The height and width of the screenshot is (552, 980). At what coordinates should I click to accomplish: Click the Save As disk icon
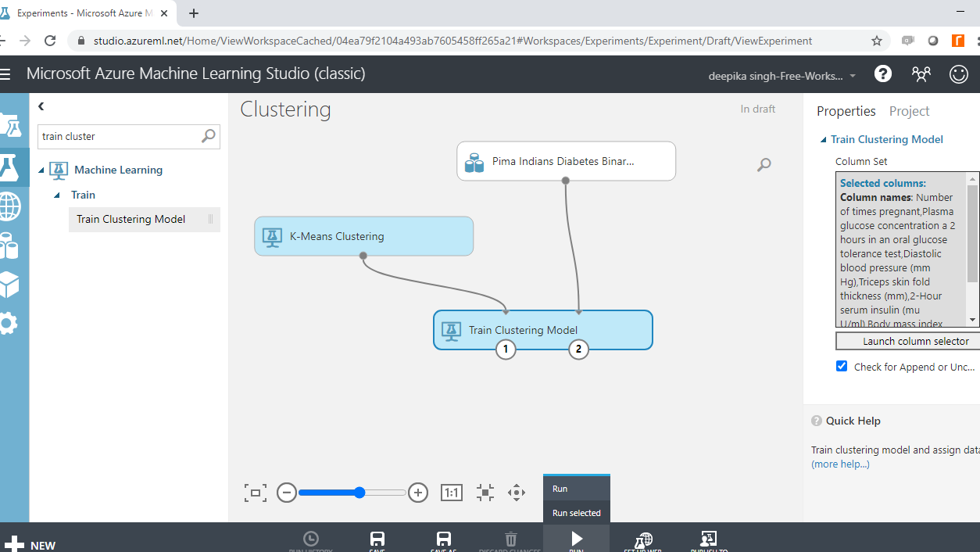(x=443, y=539)
